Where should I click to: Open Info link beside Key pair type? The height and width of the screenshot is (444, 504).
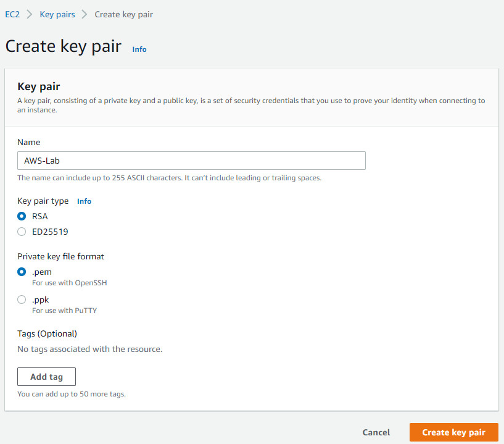tap(84, 201)
